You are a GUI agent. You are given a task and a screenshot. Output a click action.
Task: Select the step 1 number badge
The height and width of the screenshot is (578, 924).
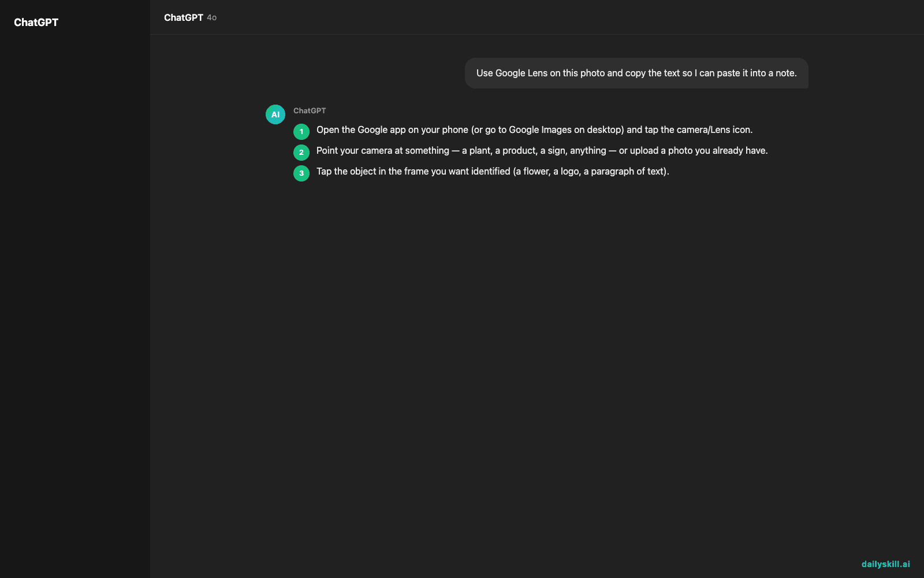[301, 132]
